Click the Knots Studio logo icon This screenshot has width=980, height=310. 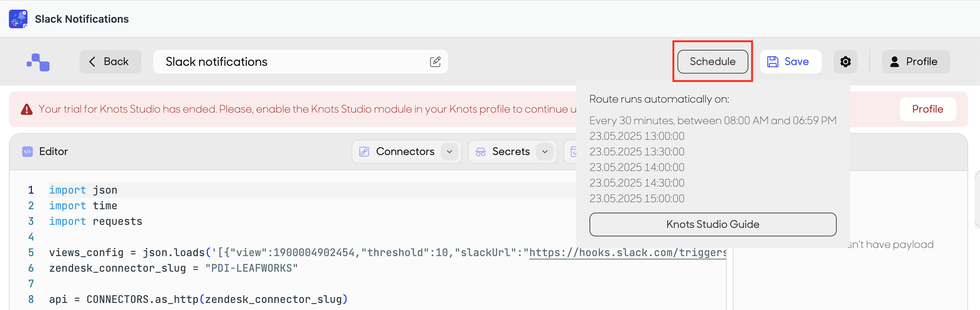(38, 62)
